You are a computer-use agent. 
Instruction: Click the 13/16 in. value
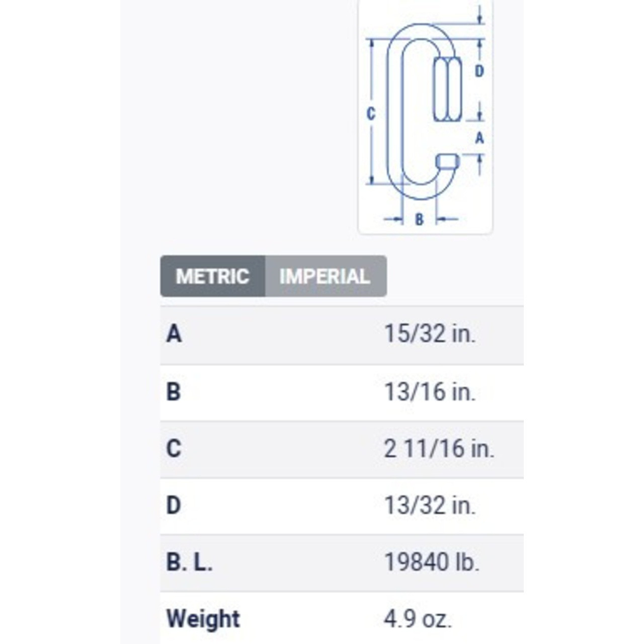point(430,391)
